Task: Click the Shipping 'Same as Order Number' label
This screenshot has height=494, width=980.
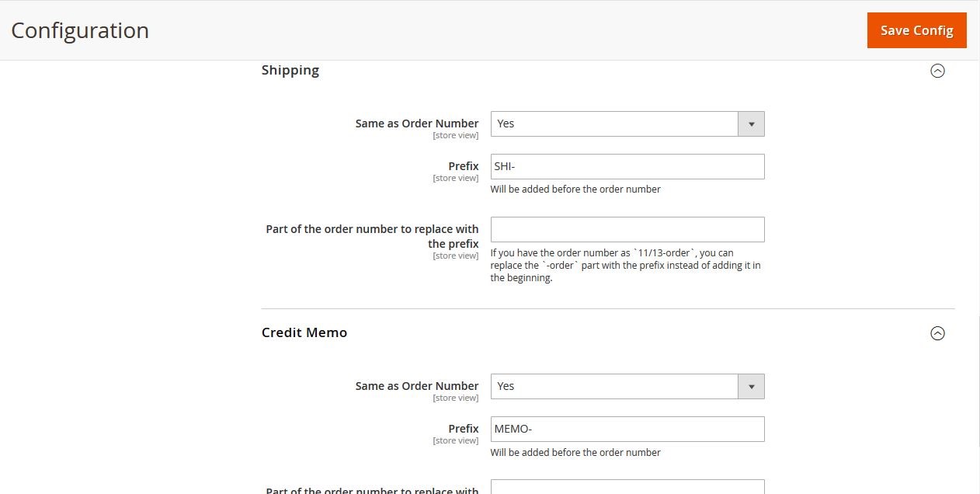Action: 417,124
